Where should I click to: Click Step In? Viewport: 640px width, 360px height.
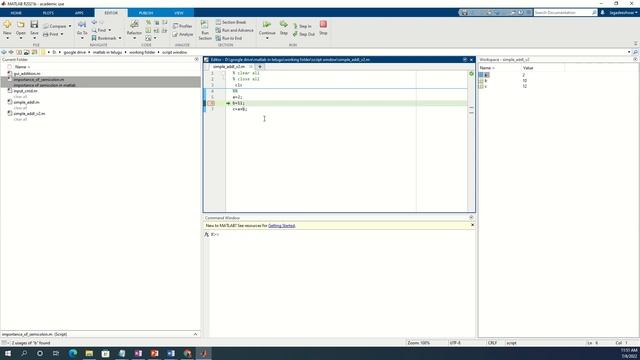(x=302, y=26)
